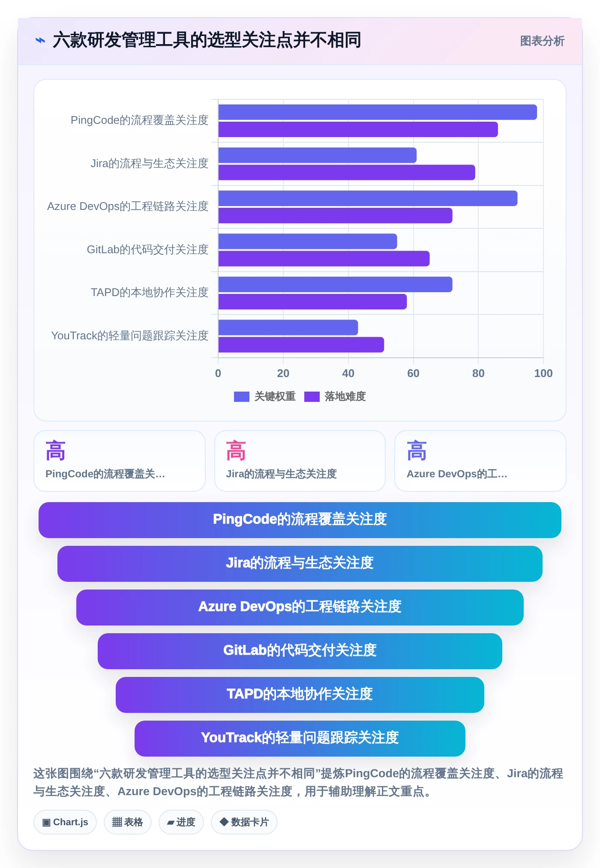Click Azure DevOps 关键权重 bar
This screenshot has width=600, height=868.
368,198
